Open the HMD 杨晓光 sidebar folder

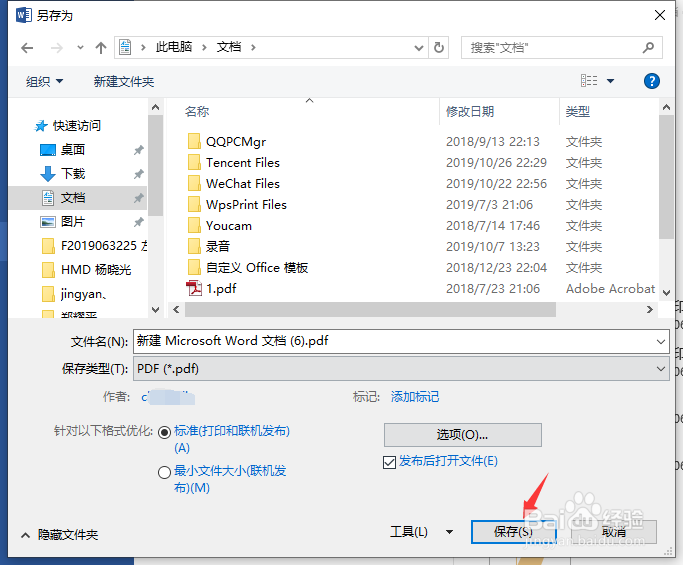pos(87,270)
